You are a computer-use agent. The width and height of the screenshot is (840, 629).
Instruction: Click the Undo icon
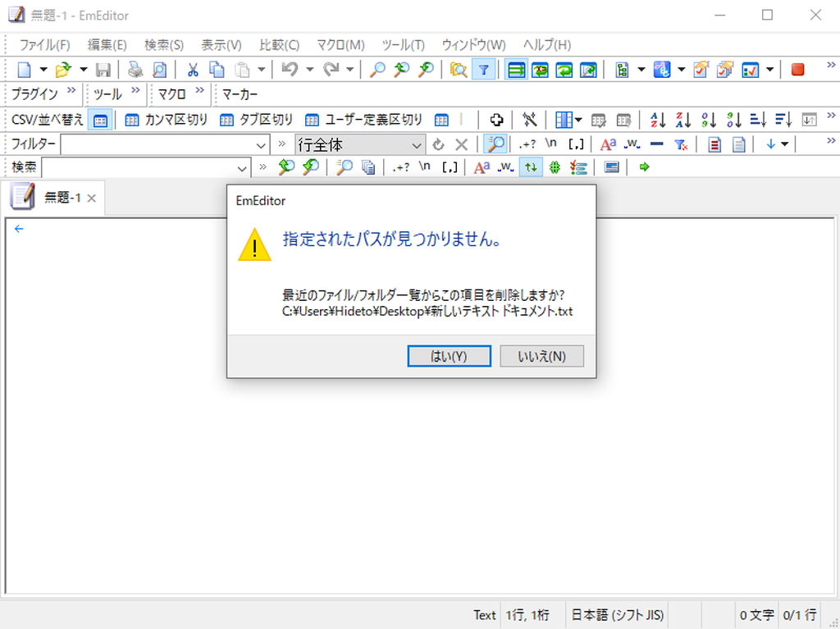tap(290, 70)
